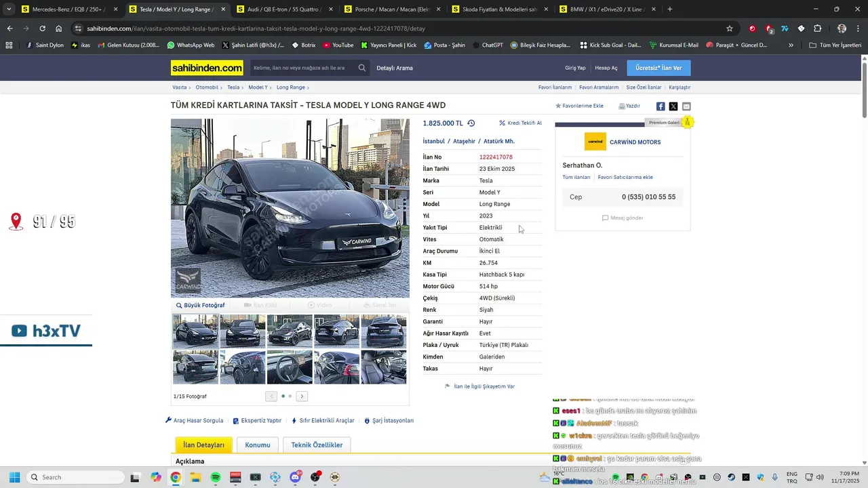Open the ChatGPT bookmark
This screenshot has height=488, width=868.
point(487,45)
